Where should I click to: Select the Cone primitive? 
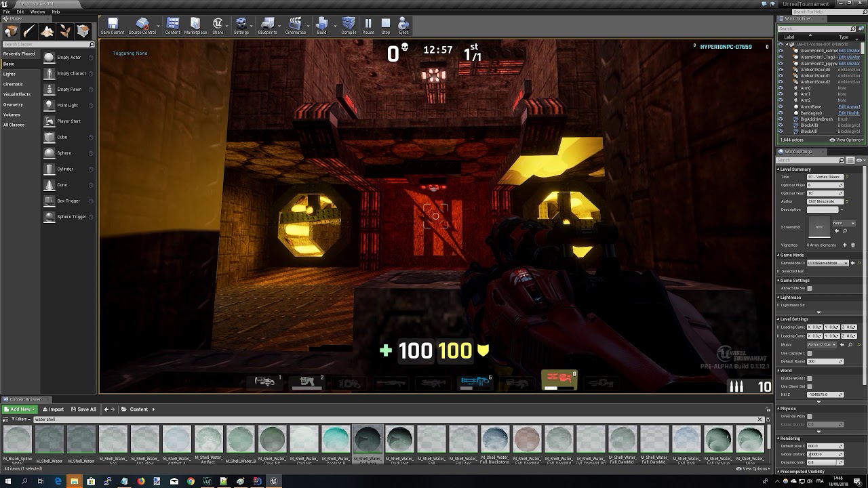tap(68, 185)
